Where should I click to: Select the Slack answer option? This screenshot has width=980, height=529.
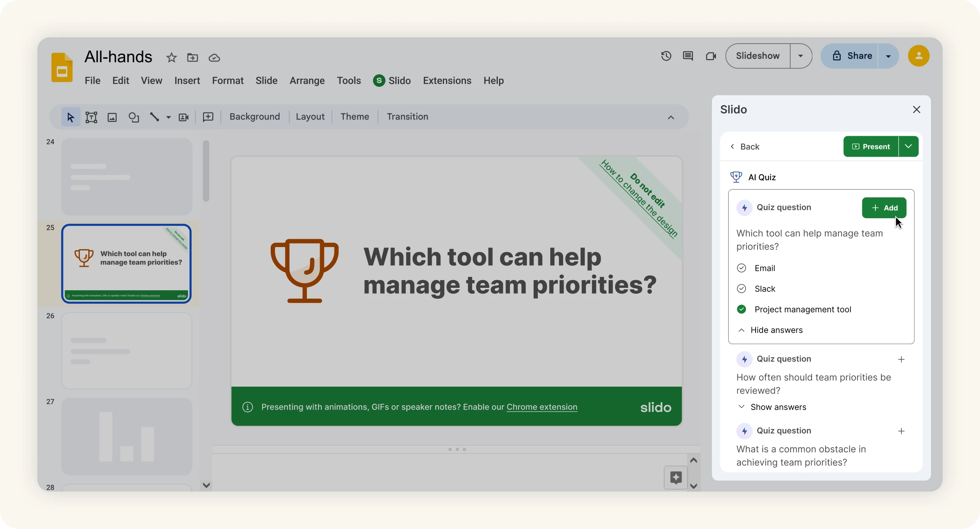click(765, 289)
